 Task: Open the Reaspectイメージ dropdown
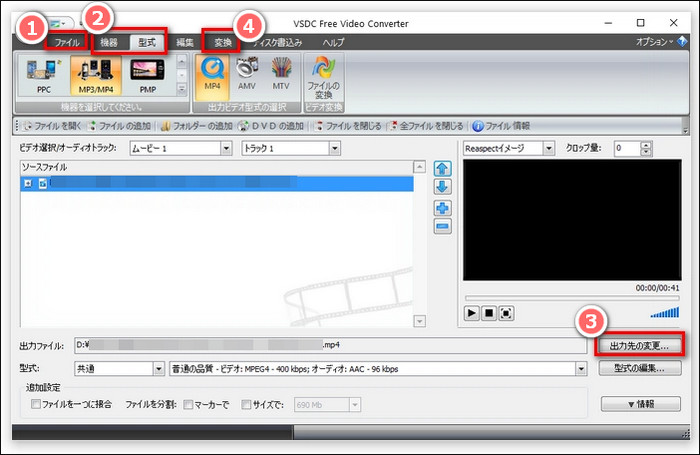[549, 148]
